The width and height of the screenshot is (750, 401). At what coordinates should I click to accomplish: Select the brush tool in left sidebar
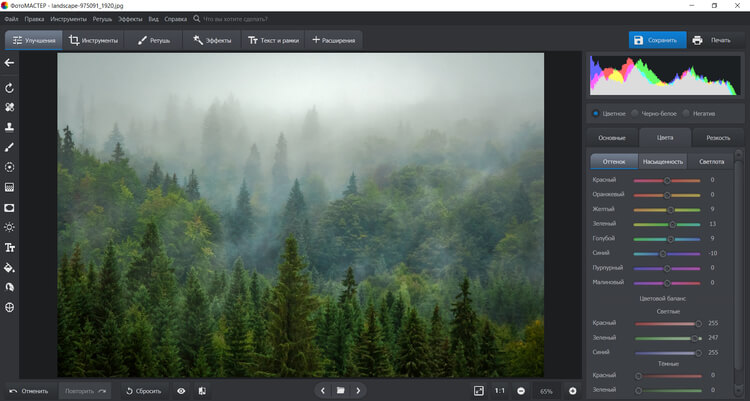(9, 147)
